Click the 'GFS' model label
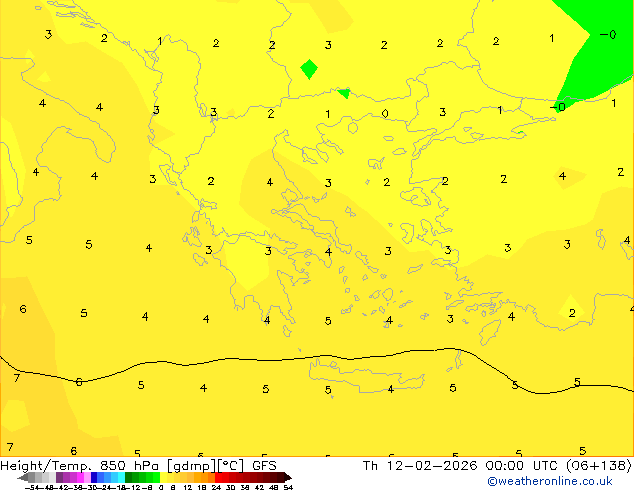This screenshot has height=490, width=634. 264,466
